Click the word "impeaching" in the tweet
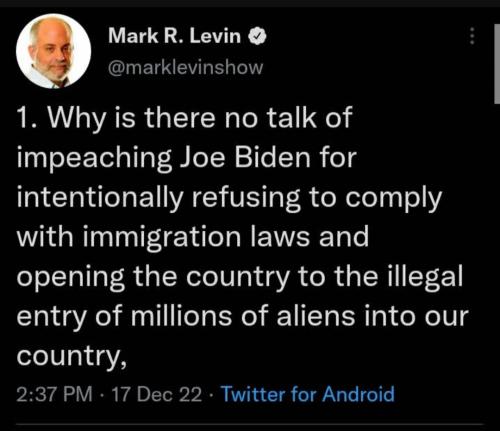Screen dimensions: 500x431 tap(94, 159)
